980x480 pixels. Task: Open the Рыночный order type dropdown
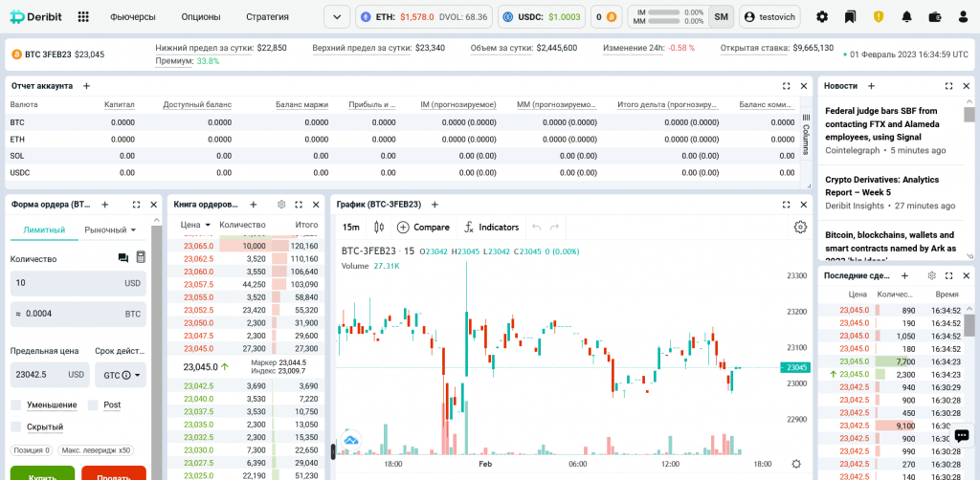point(111,229)
